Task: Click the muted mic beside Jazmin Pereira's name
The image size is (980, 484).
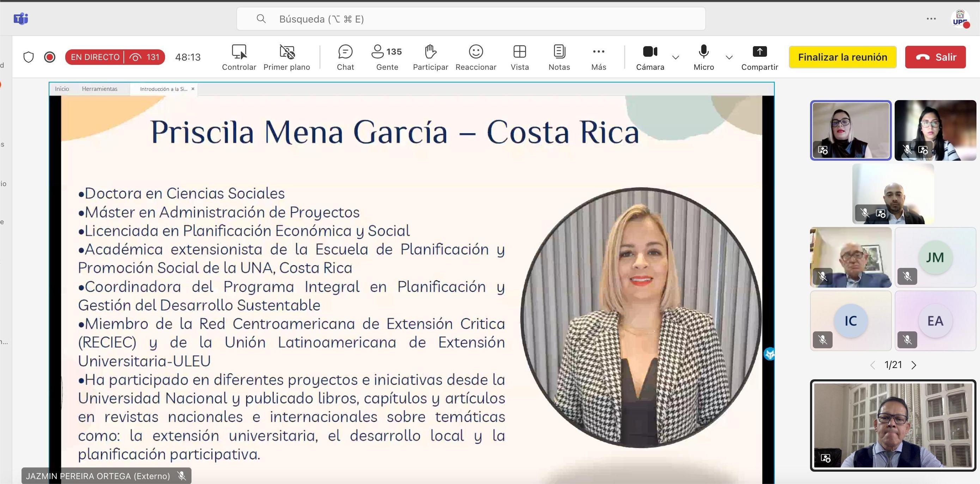Action: point(182,476)
